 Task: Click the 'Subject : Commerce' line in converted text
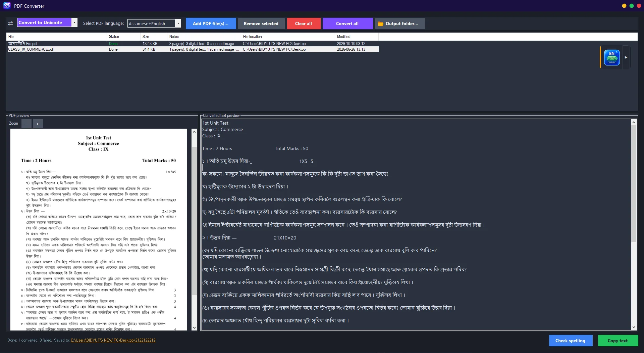[222, 129]
